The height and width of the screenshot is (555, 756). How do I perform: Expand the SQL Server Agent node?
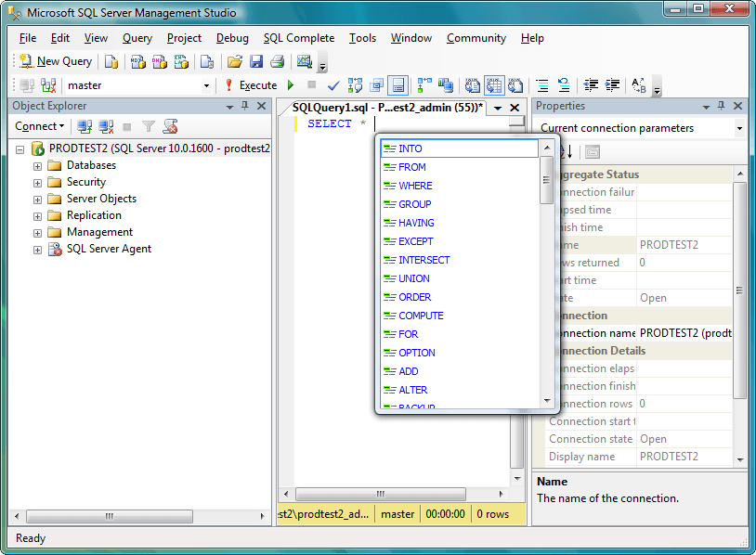[37, 250]
